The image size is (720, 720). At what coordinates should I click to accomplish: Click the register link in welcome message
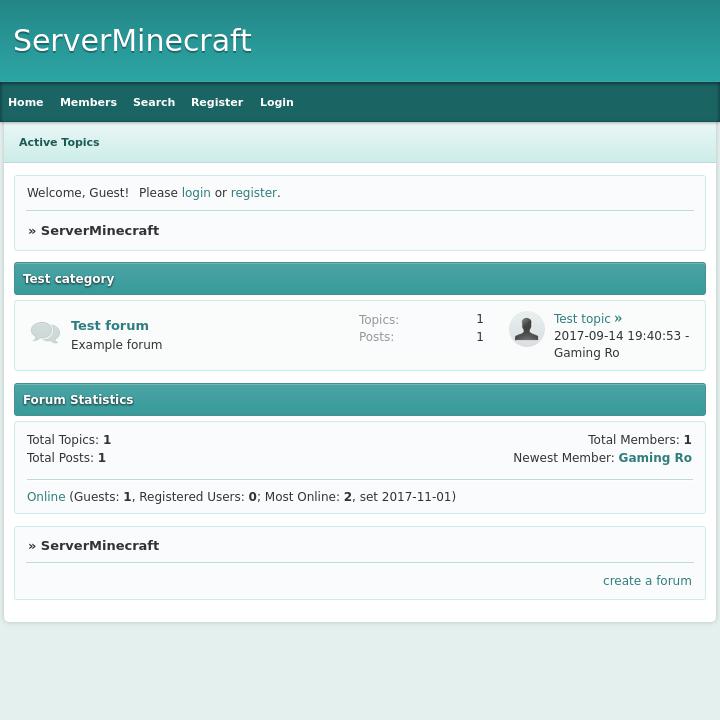pyautogui.click(x=254, y=193)
